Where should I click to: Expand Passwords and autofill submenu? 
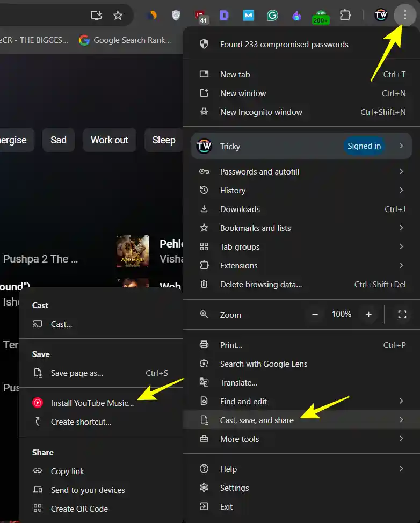(301, 171)
